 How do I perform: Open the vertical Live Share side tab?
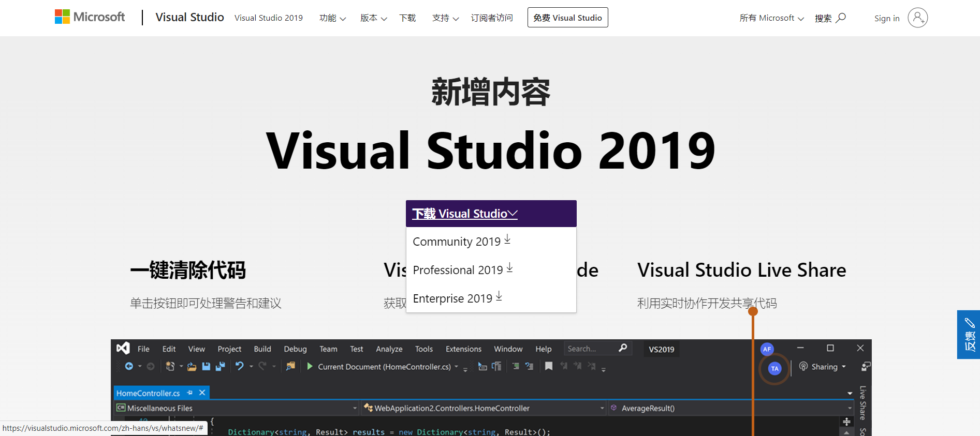(862, 403)
